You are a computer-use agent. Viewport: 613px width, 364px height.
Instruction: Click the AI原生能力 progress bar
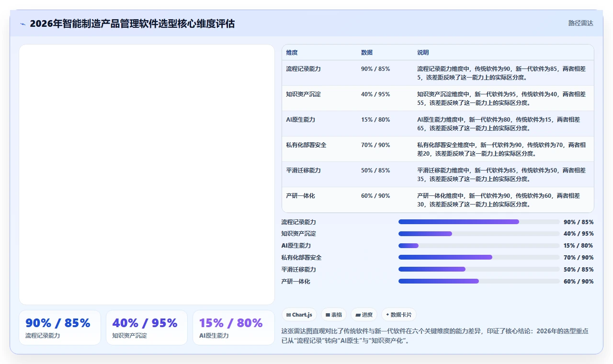(479, 246)
